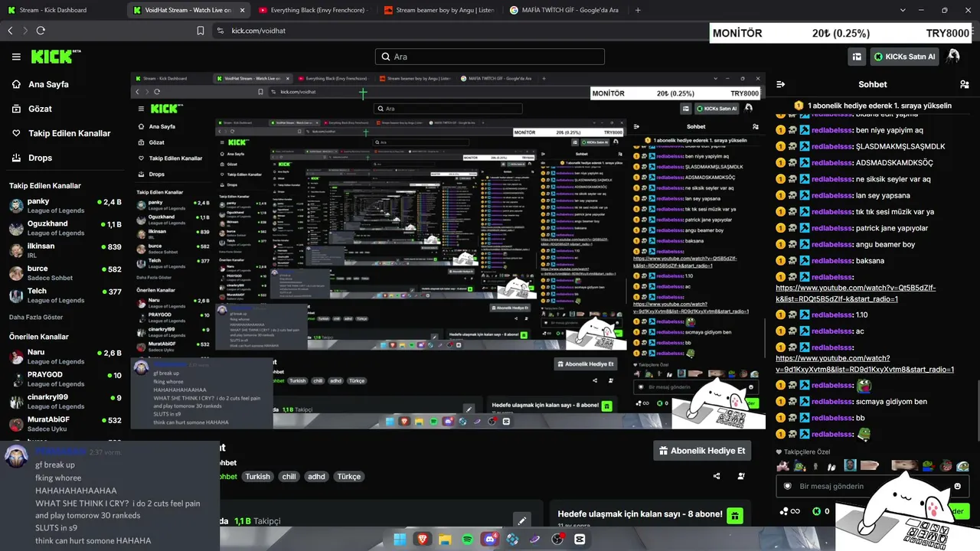Click the share icon below Abonelik Hediye Et

717,476
